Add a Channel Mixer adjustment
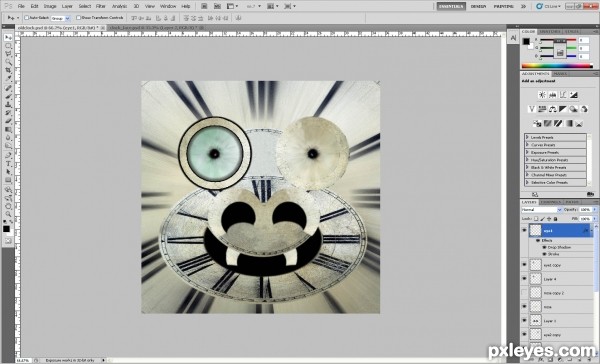This screenshot has width=600, height=364. pyautogui.click(x=584, y=109)
